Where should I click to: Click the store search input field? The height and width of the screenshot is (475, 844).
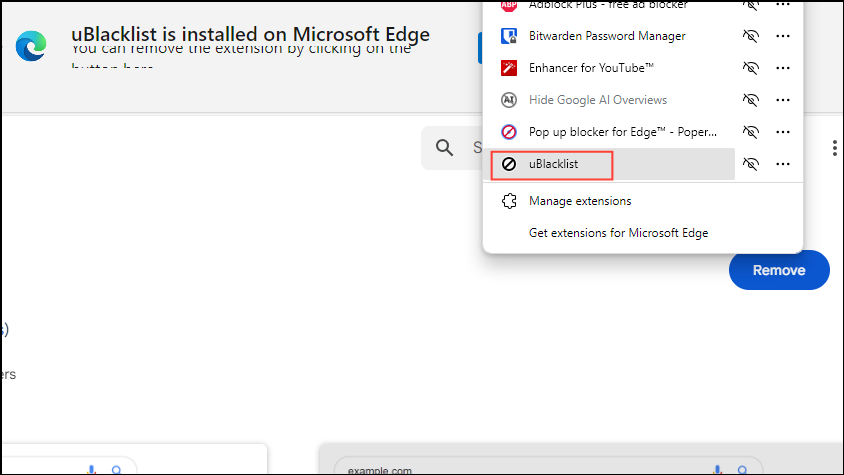[452, 148]
